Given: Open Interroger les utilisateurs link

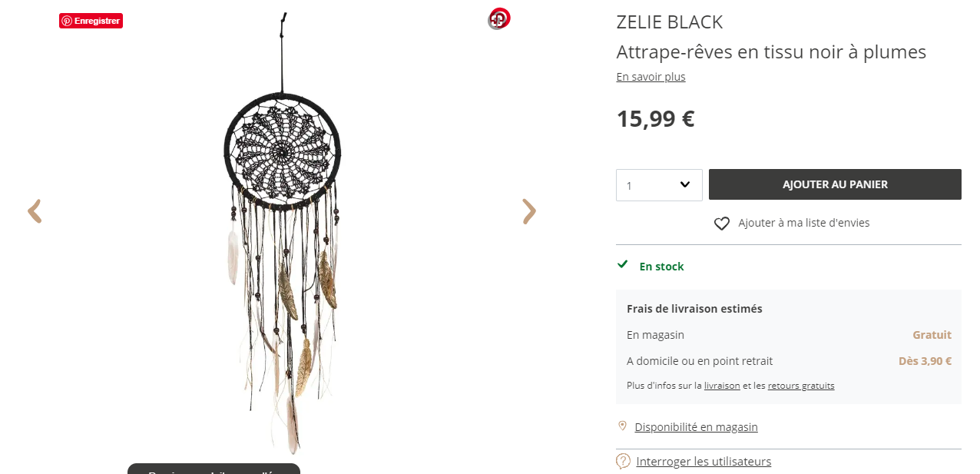Looking at the screenshot, I should click(704, 462).
